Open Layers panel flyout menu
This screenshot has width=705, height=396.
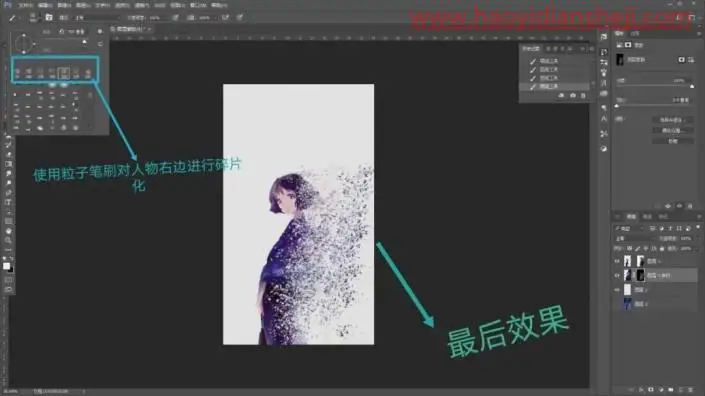tap(699, 217)
